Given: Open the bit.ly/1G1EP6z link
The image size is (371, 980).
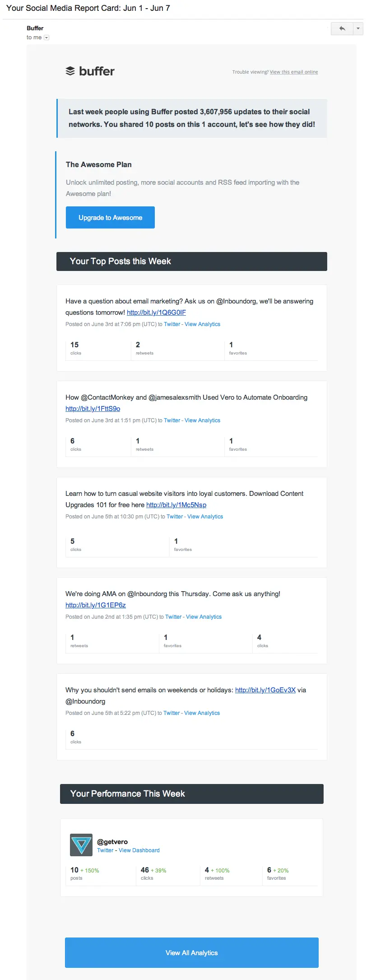Looking at the screenshot, I should (96, 605).
